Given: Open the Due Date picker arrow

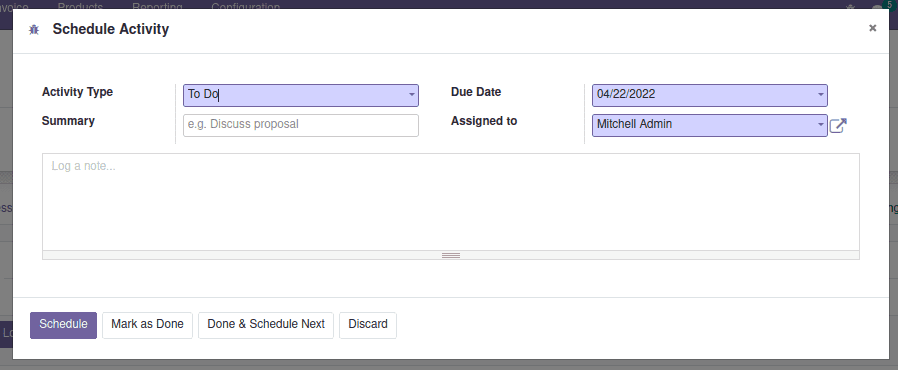Looking at the screenshot, I should [x=821, y=95].
